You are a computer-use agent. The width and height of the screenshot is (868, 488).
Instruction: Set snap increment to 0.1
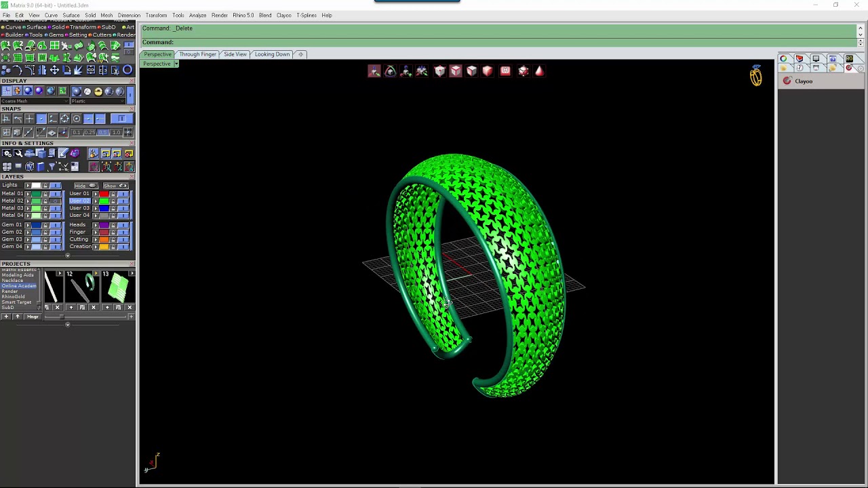[77, 133]
